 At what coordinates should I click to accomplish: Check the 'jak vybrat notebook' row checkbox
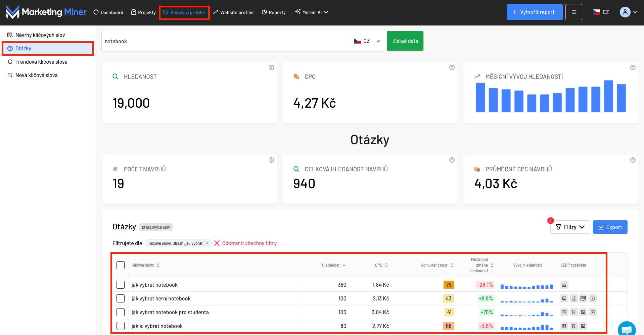coord(121,285)
